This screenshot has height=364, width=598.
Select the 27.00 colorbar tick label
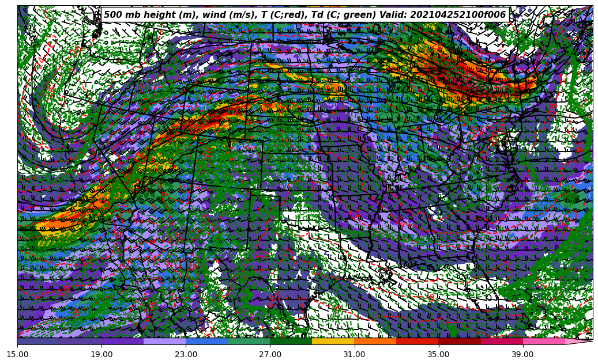(270, 354)
